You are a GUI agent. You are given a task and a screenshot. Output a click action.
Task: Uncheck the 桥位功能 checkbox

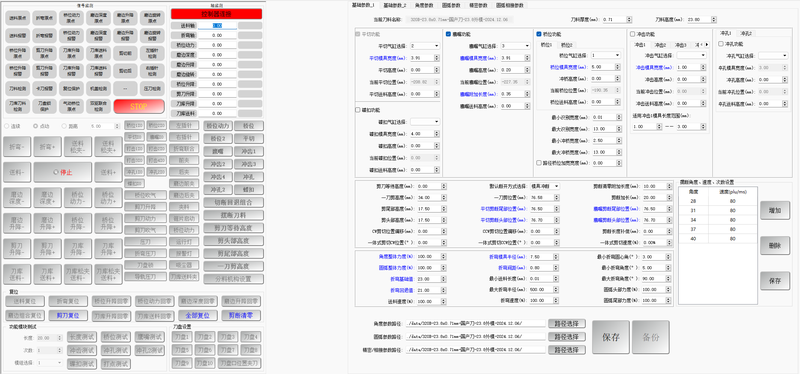pyautogui.click(x=540, y=34)
